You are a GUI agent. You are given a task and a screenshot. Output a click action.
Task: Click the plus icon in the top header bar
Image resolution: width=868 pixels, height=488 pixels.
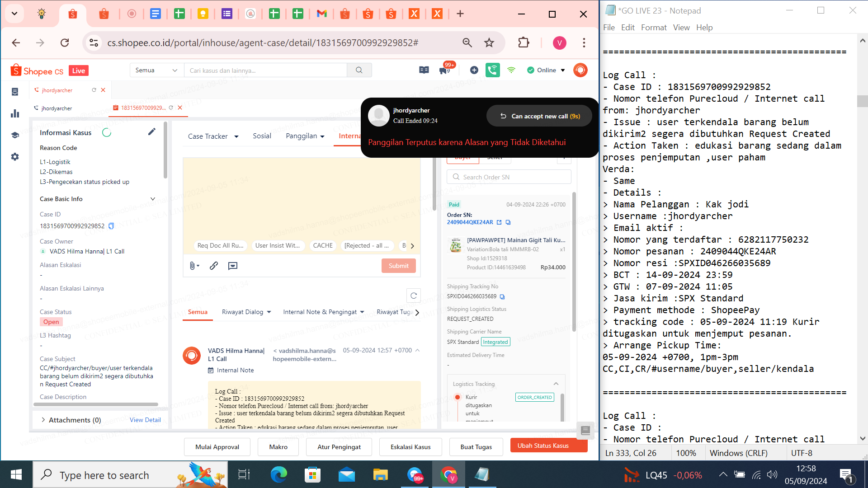pos(474,70)
